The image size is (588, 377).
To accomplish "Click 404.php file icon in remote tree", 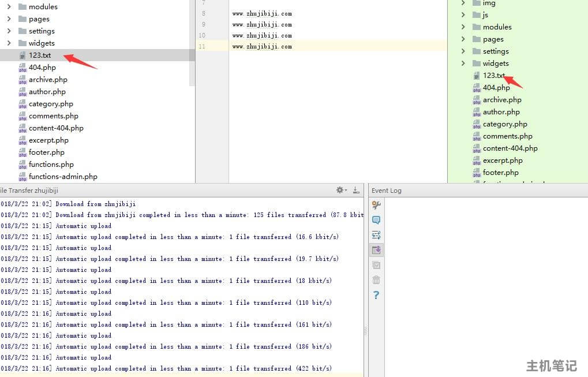I will click(477, 88).
